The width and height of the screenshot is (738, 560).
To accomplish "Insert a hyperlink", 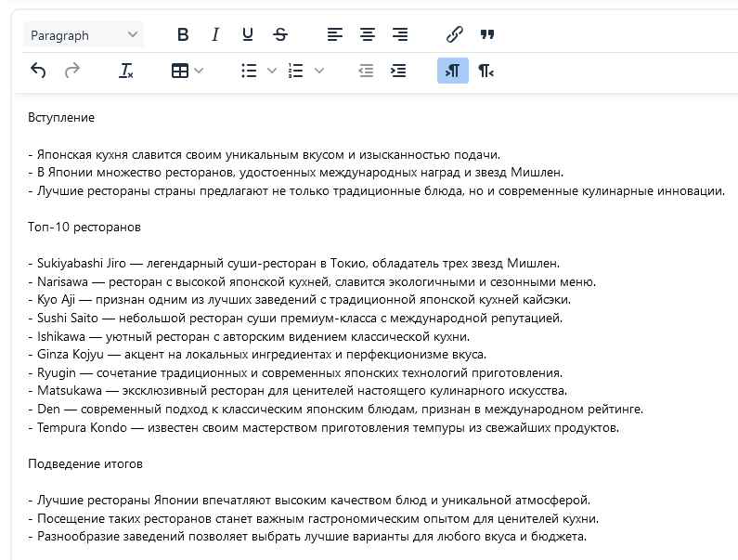I will click(455, 34).
